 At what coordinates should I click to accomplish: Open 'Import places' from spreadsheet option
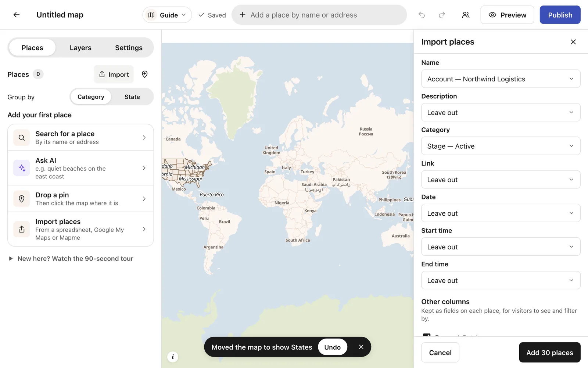coord(80,229)
